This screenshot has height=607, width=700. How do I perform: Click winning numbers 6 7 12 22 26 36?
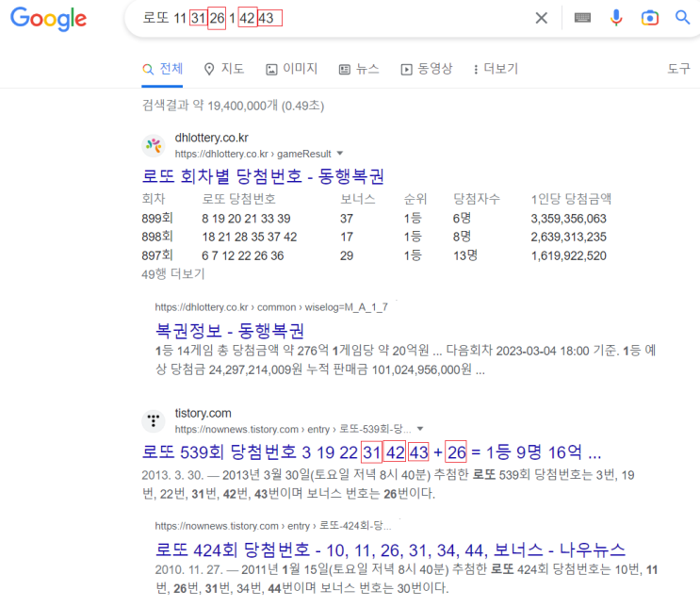click(243, 255)
